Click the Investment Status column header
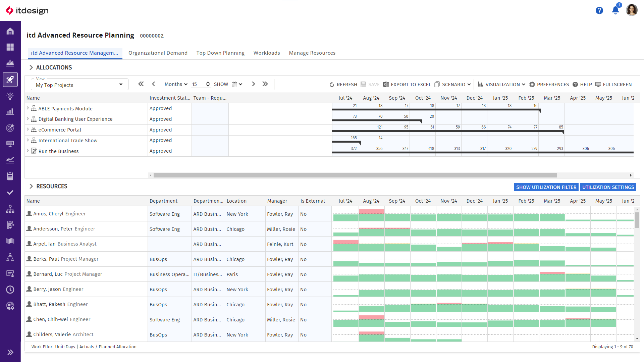 [x=170, y=98]
